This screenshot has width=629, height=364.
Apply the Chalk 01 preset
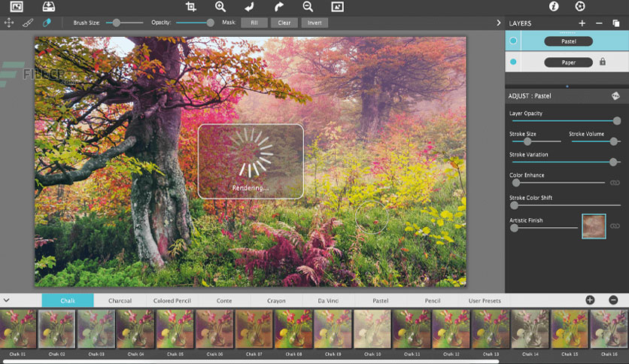tap(17, 329)
